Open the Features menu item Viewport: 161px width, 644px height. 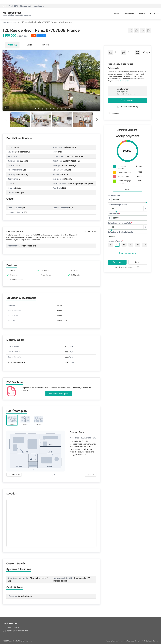pyautogui.click(x=143, y=14)
